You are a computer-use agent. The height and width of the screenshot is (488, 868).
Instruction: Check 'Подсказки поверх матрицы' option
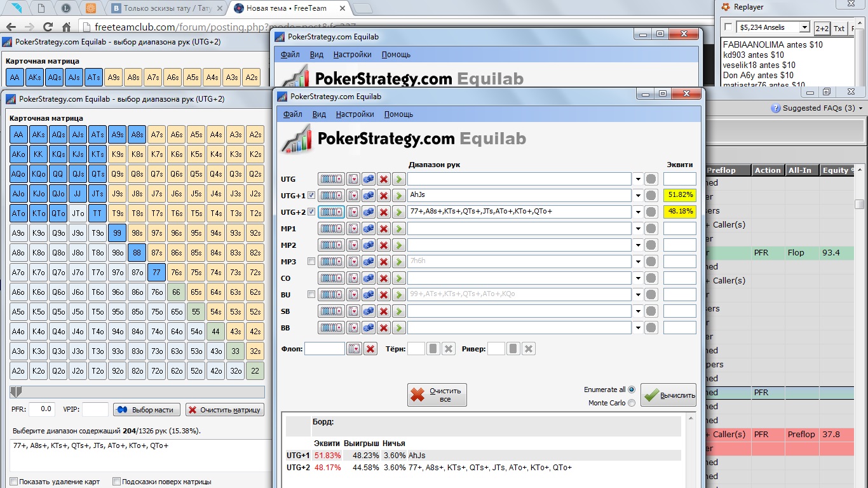[x=116, y=482]
